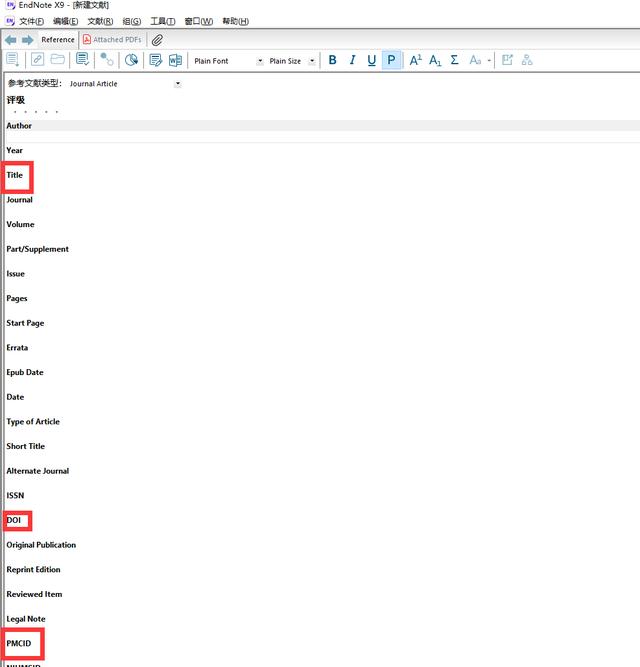Apply italic formatting
This screenshot has width=640, height=667.
[352, 60]
